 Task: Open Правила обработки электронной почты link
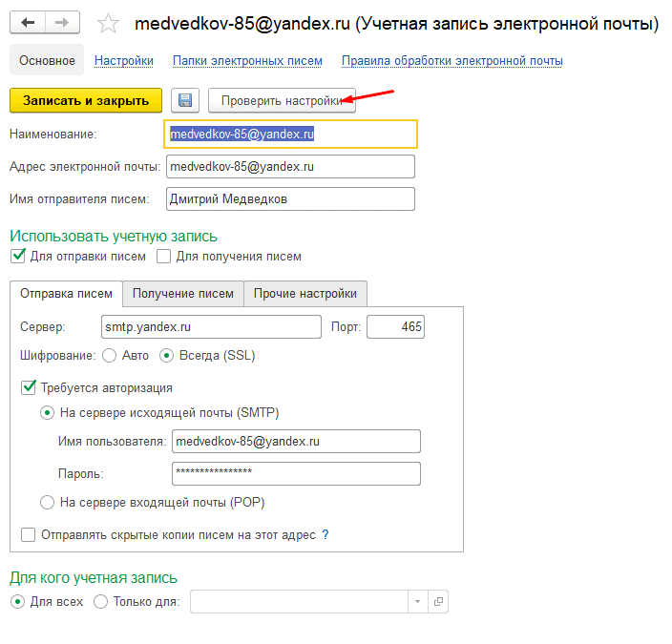click(x=452, y=61)
